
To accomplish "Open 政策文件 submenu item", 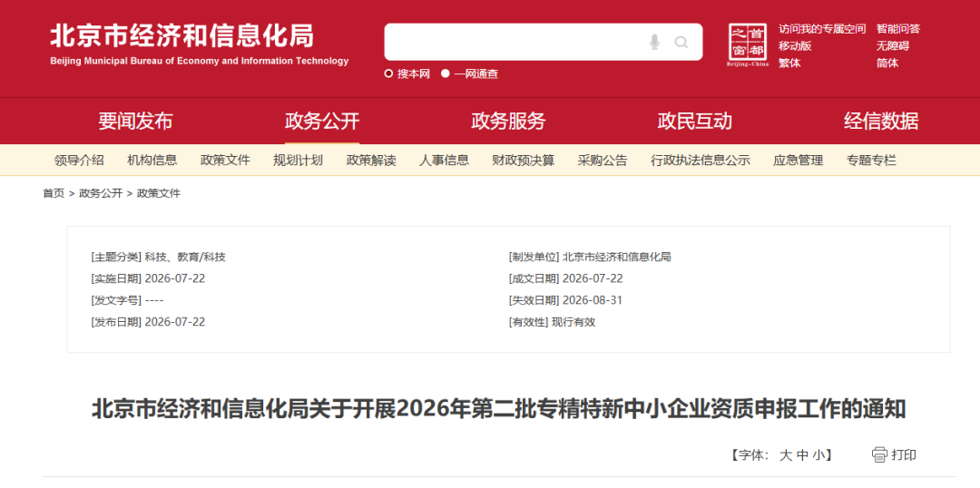I will 225,161.
